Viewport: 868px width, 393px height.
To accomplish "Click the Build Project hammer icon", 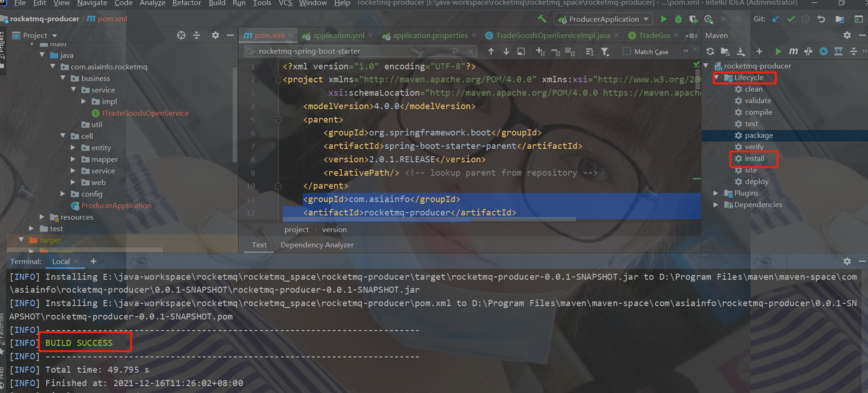I will click(542, 19).
